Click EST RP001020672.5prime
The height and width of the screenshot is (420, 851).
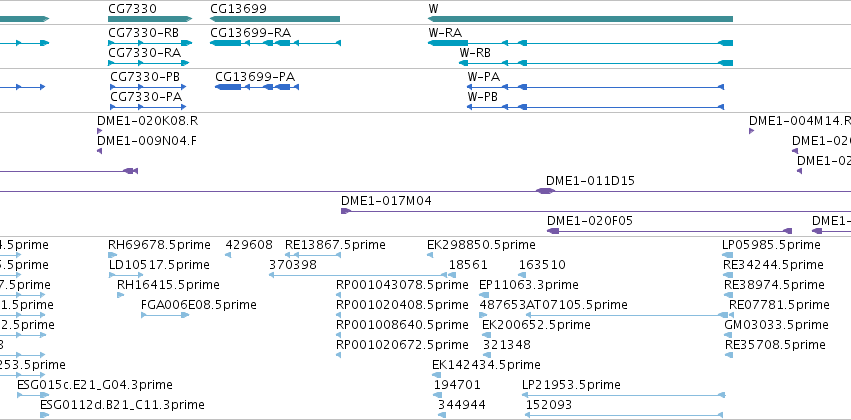(339, 355)
